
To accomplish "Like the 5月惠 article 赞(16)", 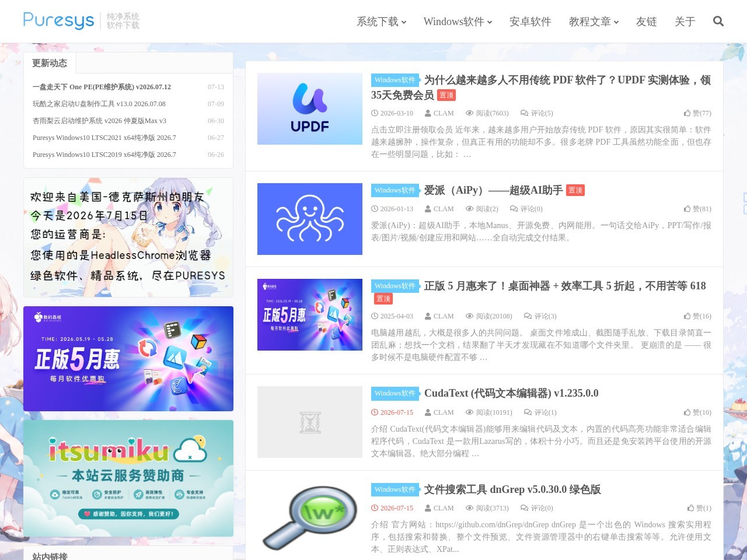I will coord(697,316).
